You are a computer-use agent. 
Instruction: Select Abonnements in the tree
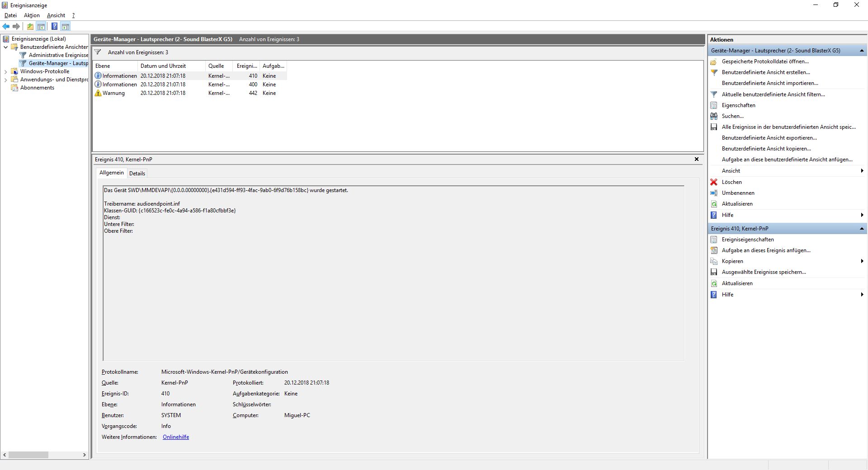pyautogui.click(x=37, y=88)
